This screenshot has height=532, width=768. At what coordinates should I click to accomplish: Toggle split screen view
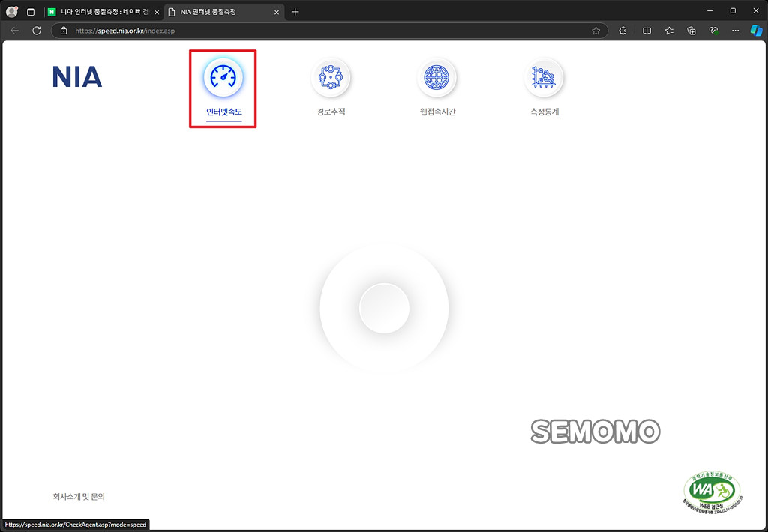646,31
